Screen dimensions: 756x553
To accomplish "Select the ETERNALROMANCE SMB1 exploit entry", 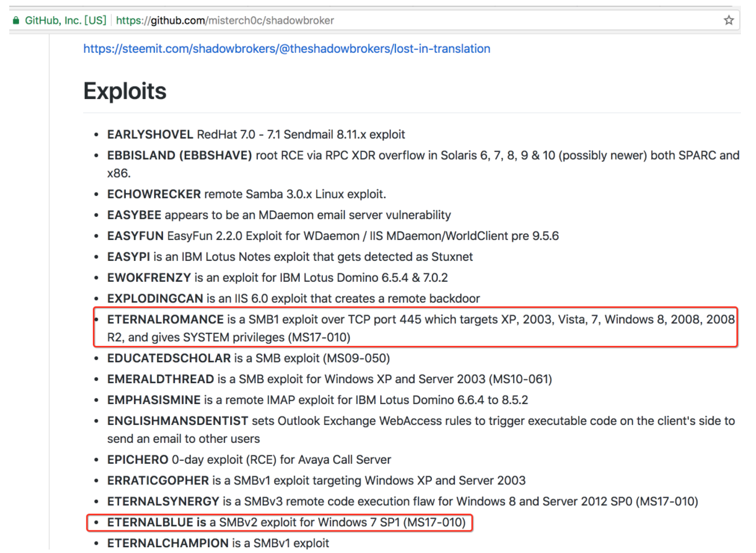I will pyautogui.click(x=421, y=328).
